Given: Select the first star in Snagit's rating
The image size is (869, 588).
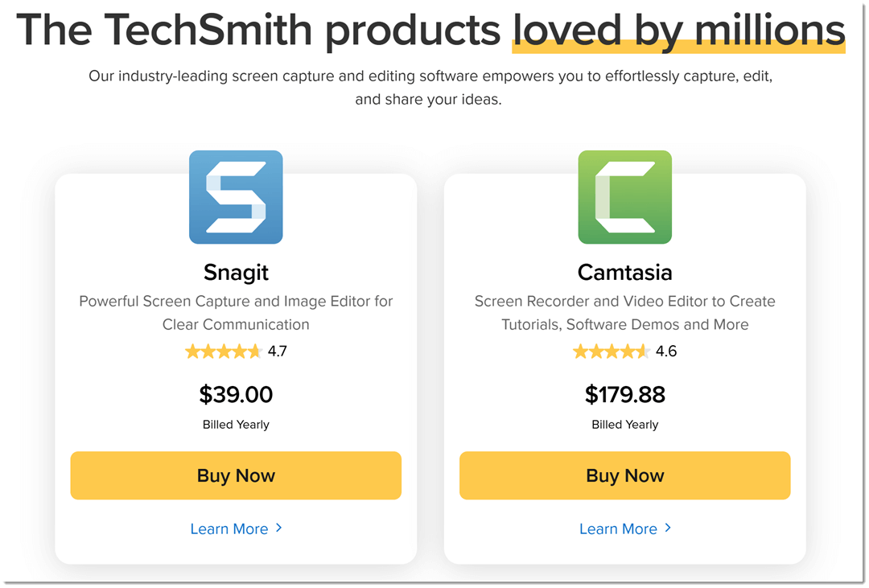Looking at the screenshot, I should (192, 351).
